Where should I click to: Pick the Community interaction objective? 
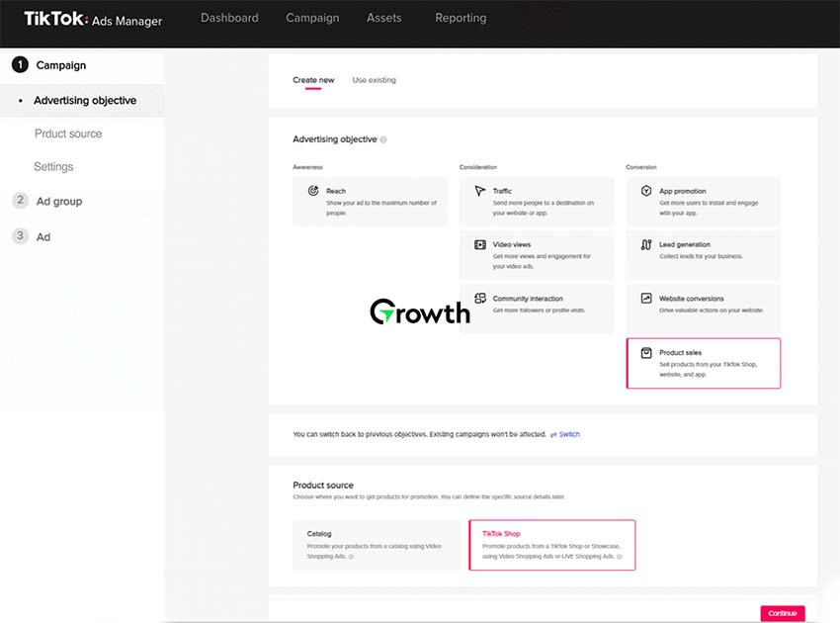coord(537,309)
